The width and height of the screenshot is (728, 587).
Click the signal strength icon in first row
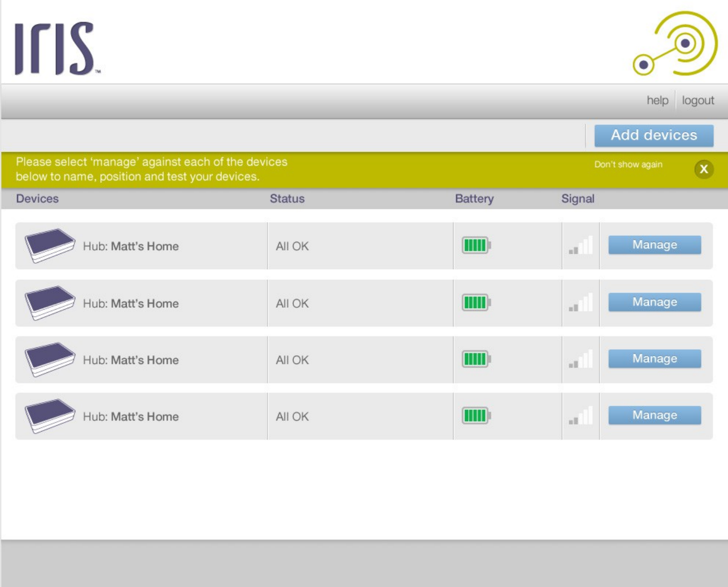[x=581, y=245]
